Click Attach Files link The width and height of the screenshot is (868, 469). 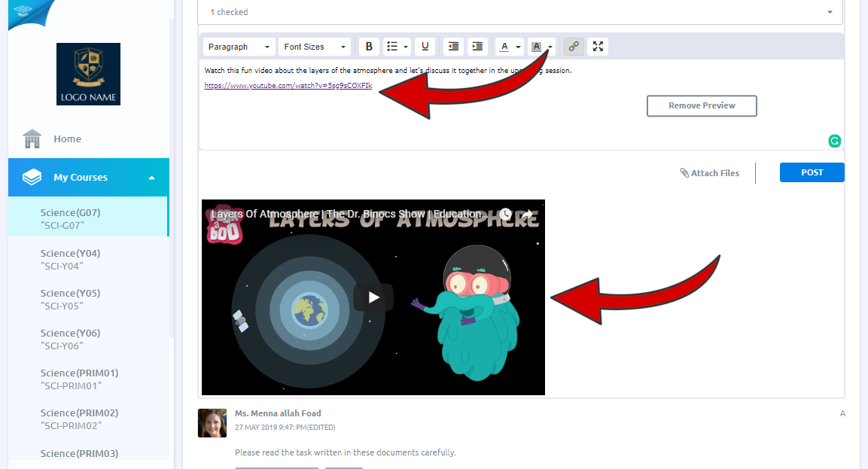[710, 172]
